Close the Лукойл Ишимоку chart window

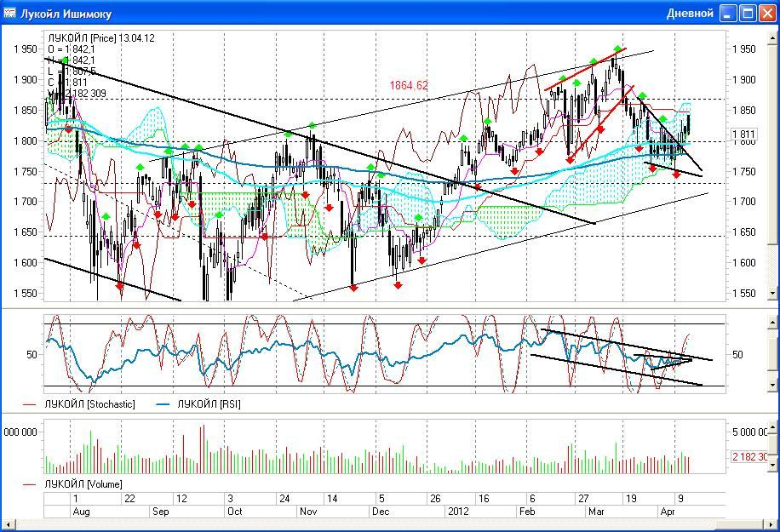click(x=767, y=14)
